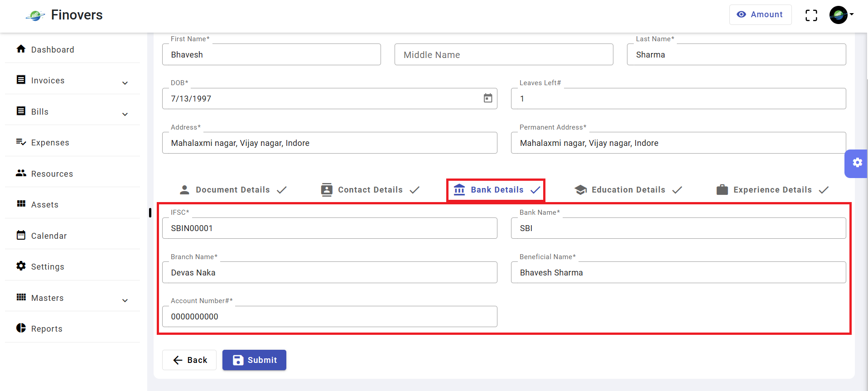Viewport: 868px width, 391px height.
Task: Click the Calendar sidebar icon
Action: tap(21, 235)
